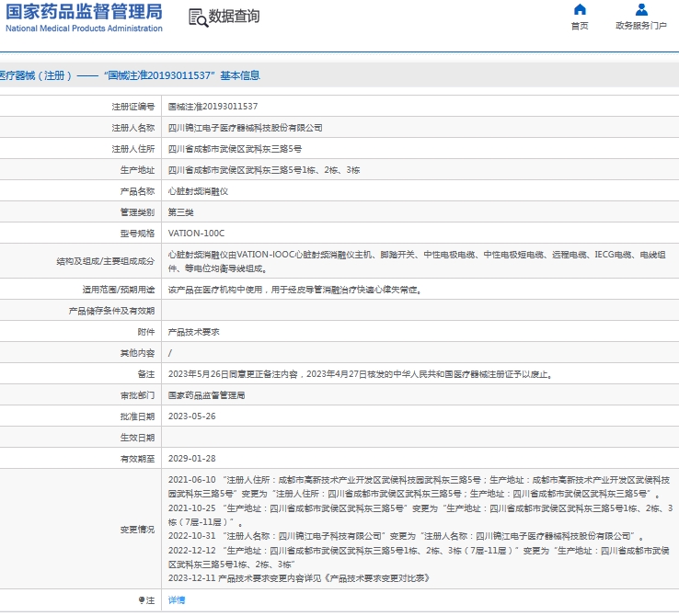Click the 注册证编号 row label
This screenshot has width=679, height=616.
click(x=132, y=107)
